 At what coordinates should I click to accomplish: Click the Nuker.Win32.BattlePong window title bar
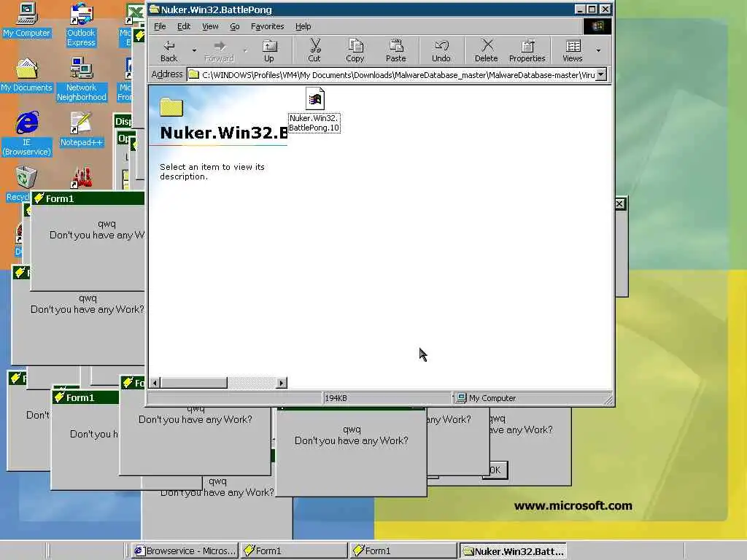360,9
